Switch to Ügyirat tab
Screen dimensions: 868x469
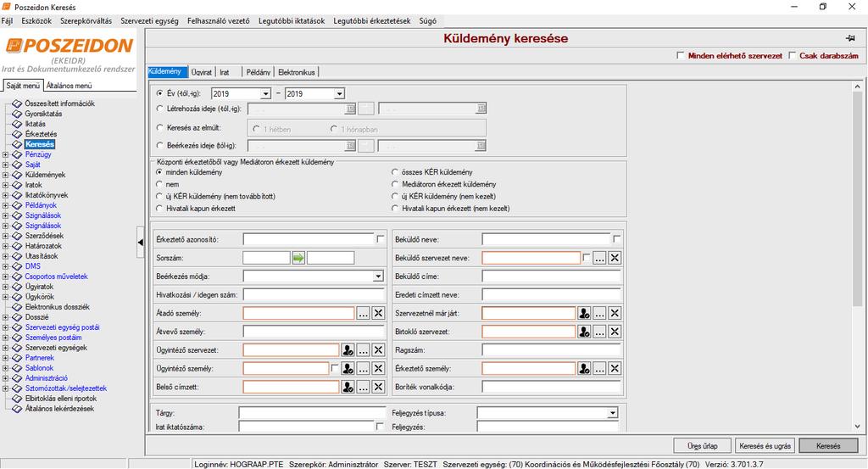[202, 73]
